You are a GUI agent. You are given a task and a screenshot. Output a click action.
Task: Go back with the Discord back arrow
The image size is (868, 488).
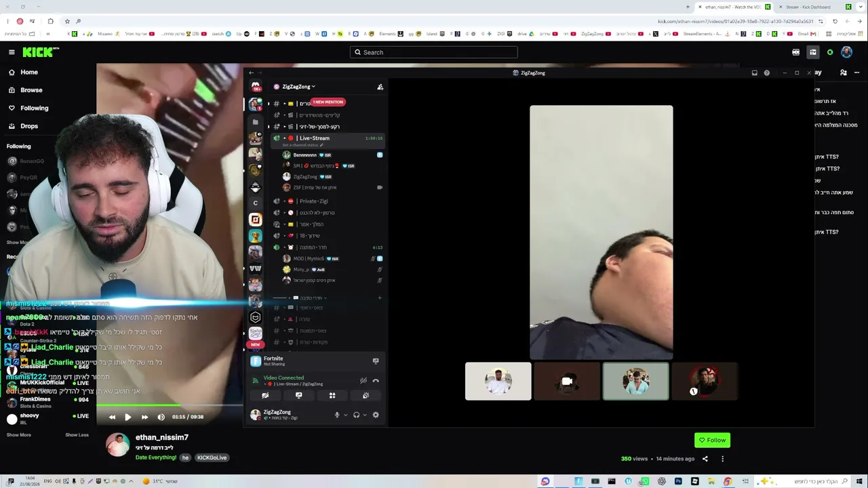(251, 73)
